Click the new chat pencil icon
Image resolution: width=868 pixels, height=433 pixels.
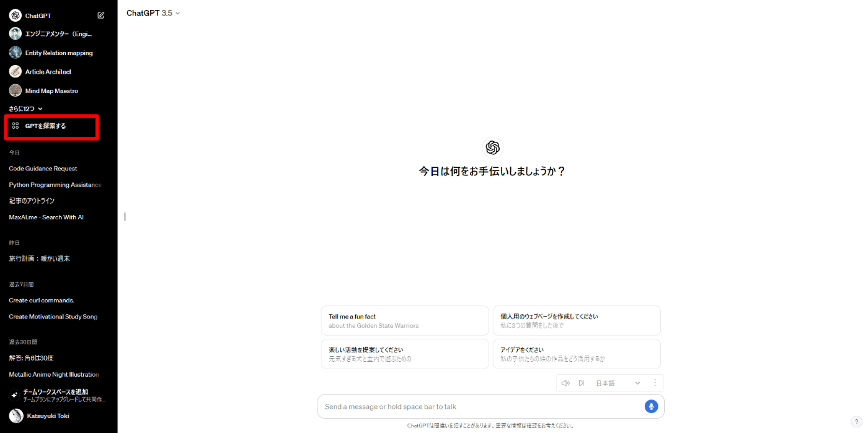[101, 15]
